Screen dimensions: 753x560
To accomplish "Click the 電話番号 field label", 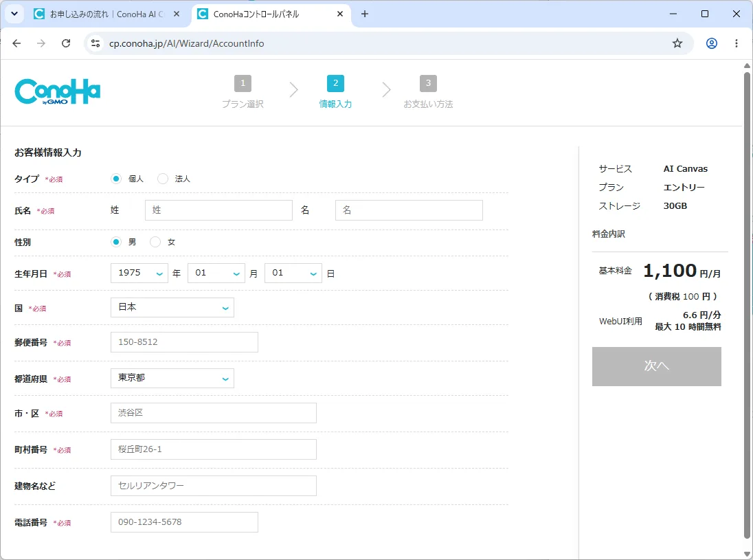I will [x=31, y=522].
